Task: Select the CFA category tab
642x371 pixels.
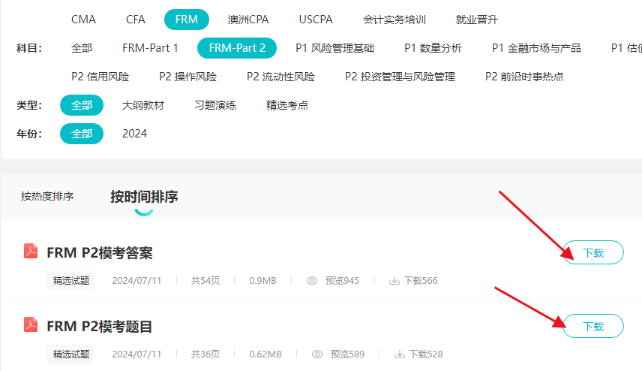Action: (136, 20)
